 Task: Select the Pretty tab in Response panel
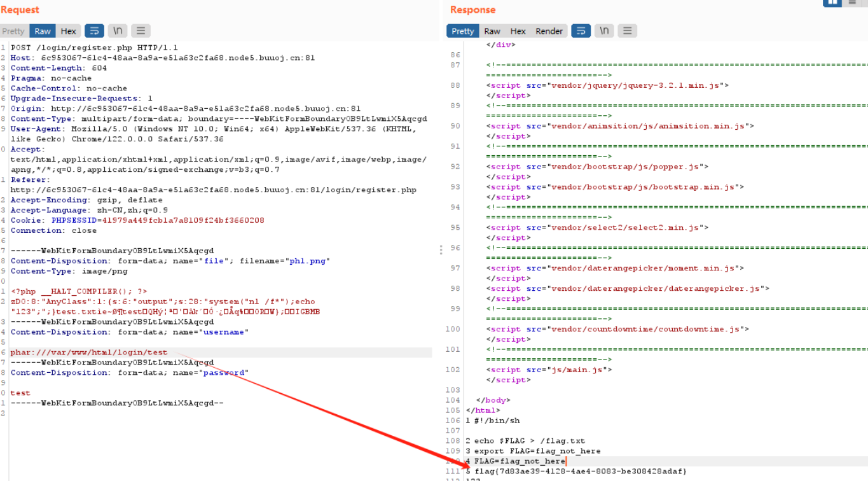click(463, 31)
